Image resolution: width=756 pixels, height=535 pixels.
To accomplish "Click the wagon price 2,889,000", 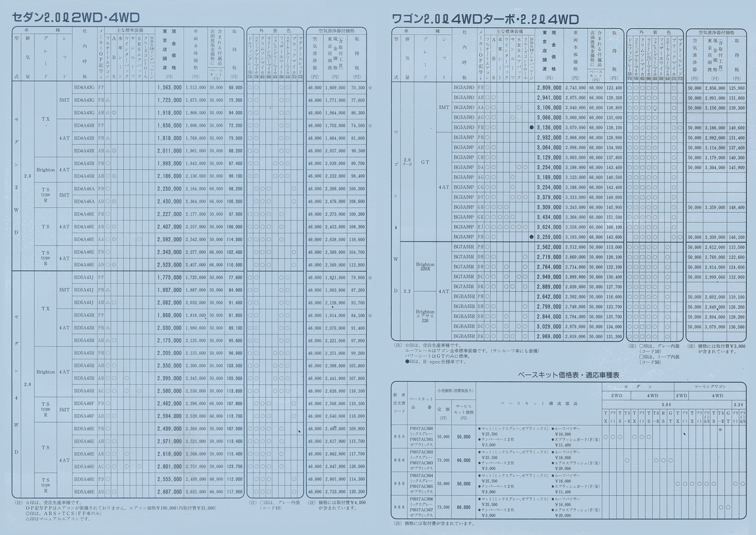I will [x=549, y=287].
